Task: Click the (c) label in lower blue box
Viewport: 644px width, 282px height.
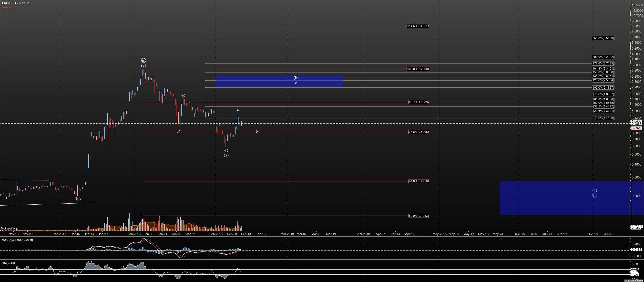Action: pos(594,190)
